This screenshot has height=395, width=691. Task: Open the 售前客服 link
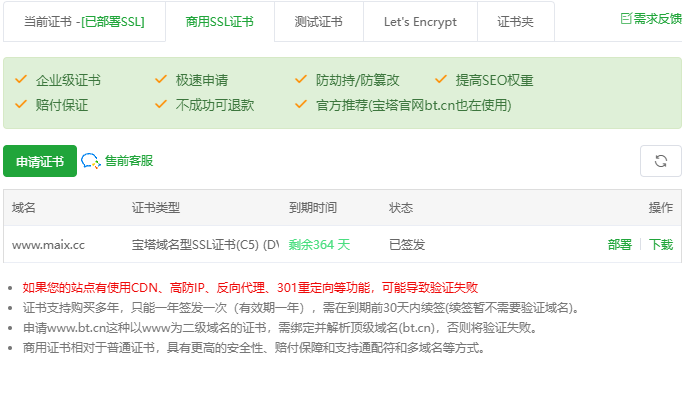coord(129,161)
